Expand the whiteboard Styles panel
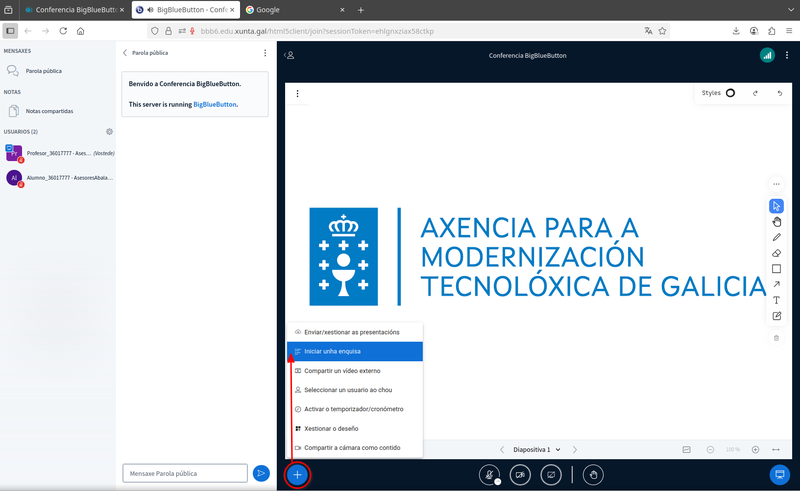This screenshot has height=491, width=800. (x=711, y=93)
